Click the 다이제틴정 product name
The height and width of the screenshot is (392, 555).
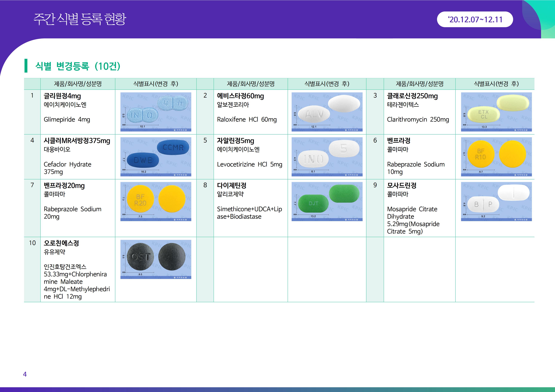[232, 186]
